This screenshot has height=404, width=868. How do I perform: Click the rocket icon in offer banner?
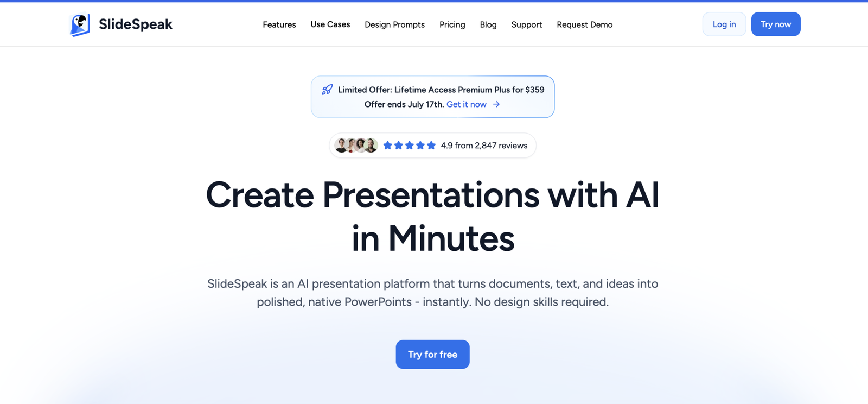point(327,90)
